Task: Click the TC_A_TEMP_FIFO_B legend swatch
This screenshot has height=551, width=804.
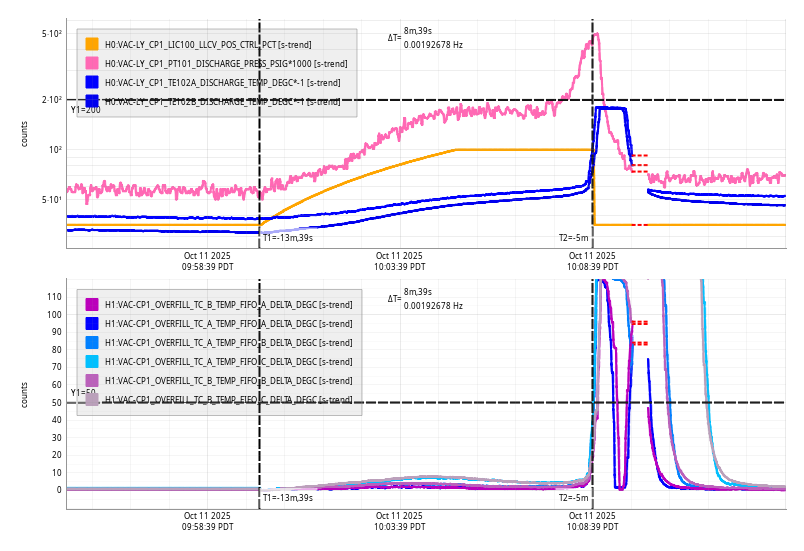Action: click(92, 343)
